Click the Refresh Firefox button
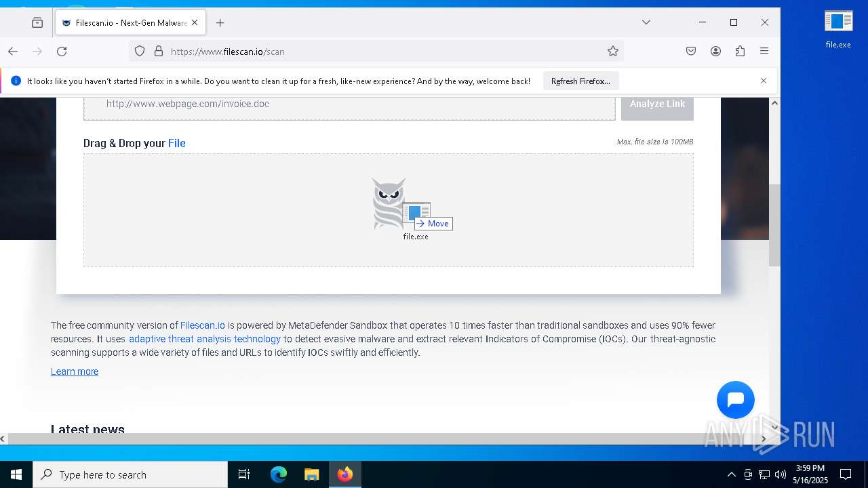 pyautogui.click(x=580, y=81)
